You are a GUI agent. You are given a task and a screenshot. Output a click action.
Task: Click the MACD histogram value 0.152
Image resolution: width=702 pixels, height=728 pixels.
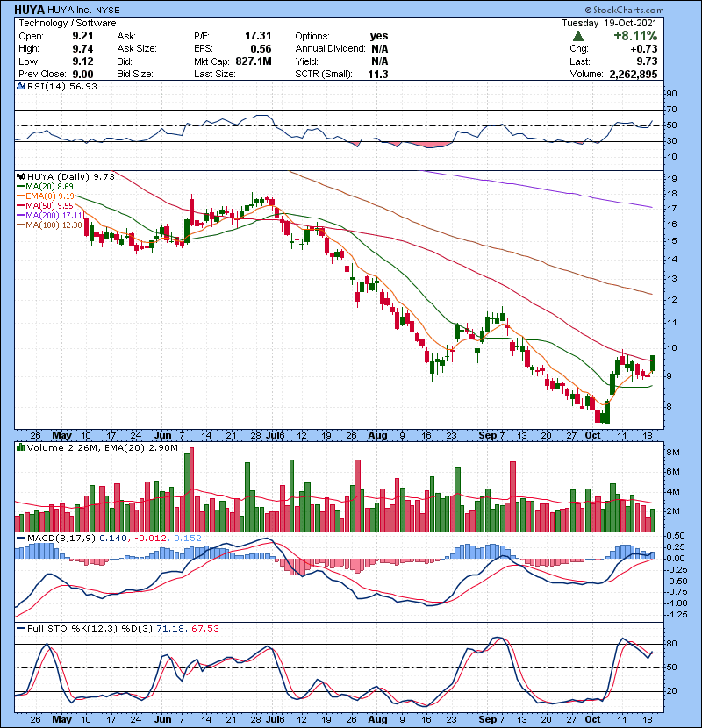pyautogui.click(x=188, y=539)
